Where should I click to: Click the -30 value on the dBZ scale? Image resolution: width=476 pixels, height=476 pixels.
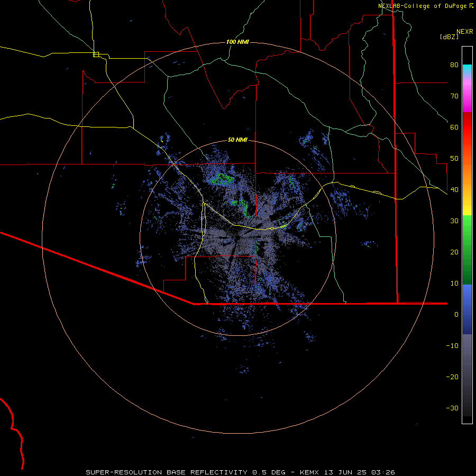tap(452, 408)
